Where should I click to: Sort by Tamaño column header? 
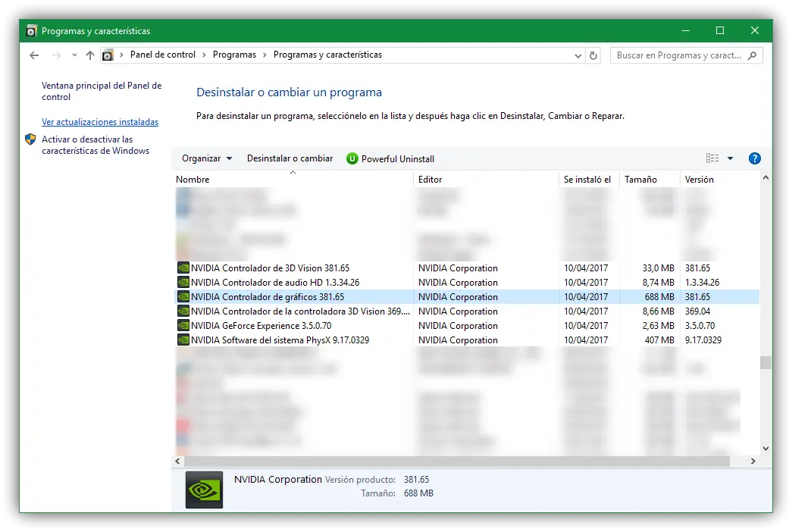pyautogui.click(x=650, y=180)
